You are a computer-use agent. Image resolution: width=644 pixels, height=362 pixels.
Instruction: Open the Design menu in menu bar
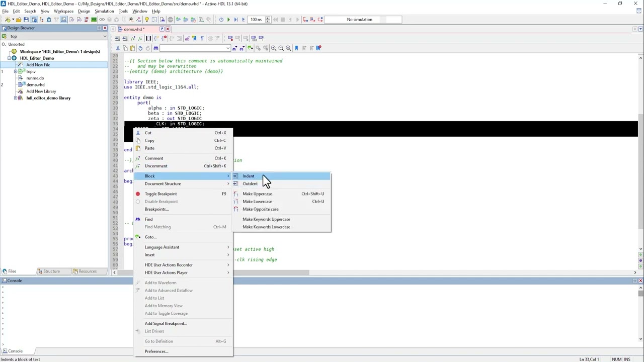pyautogui.click(x=84, y=11)
